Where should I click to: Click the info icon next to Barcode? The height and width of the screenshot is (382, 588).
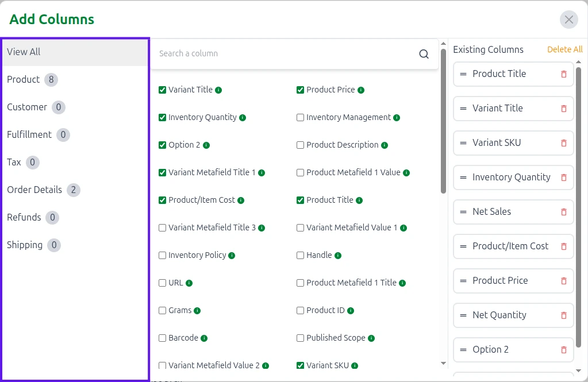204,338
